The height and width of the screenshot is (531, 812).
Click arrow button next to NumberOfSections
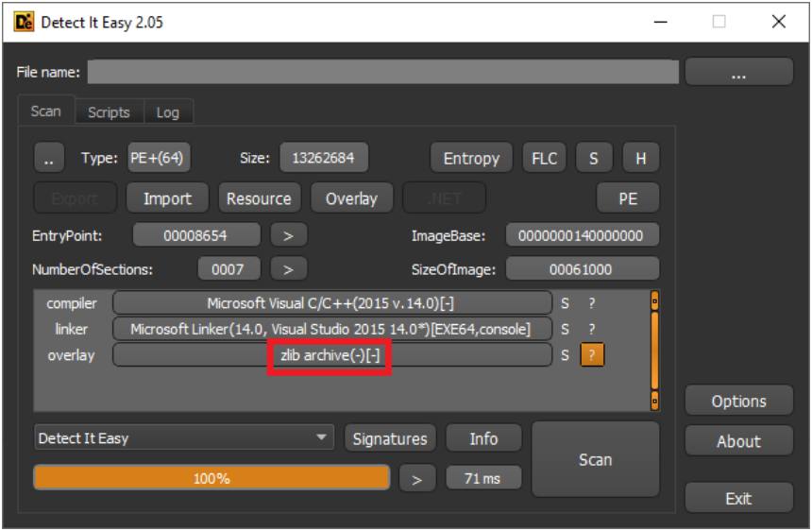pos(288,269)
